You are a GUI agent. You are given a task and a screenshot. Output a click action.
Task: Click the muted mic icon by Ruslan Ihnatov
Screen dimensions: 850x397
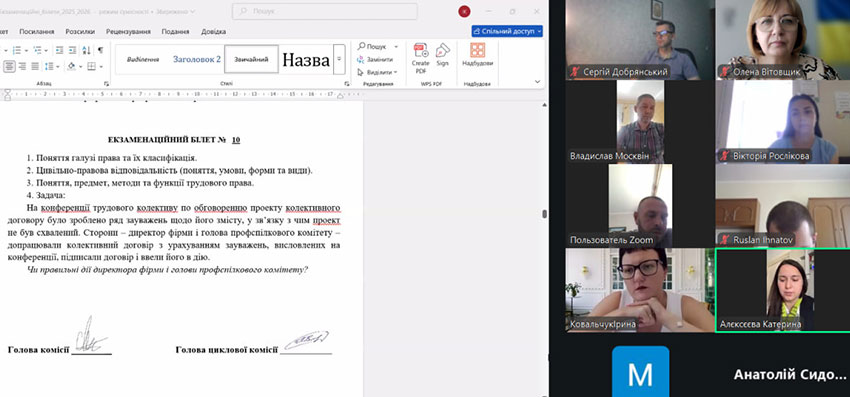click(724, 240)
